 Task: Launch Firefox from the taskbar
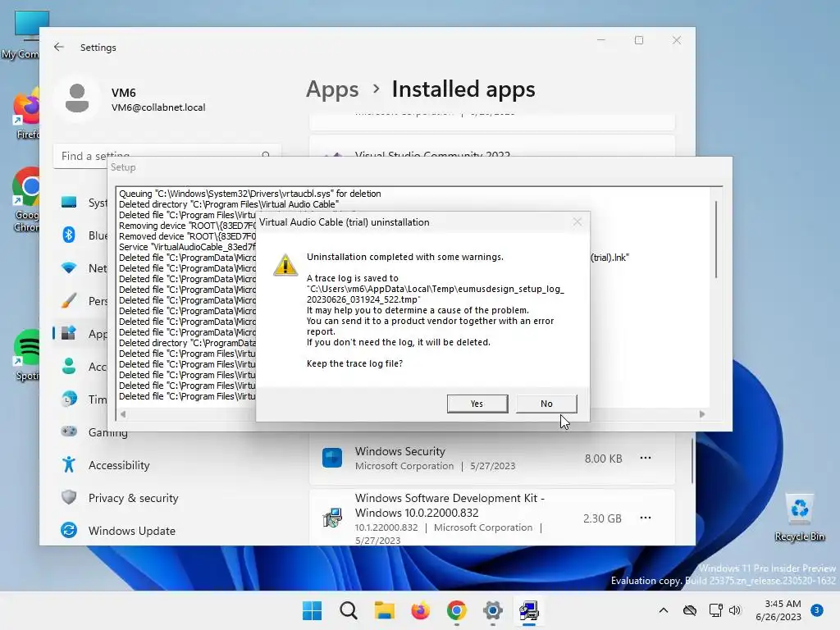click(421, 610)
